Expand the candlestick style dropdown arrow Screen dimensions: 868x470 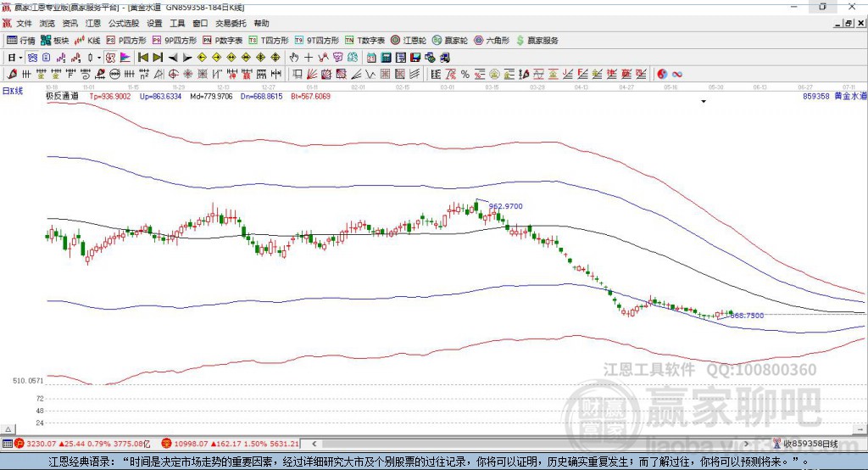click(x=99, y=58)
